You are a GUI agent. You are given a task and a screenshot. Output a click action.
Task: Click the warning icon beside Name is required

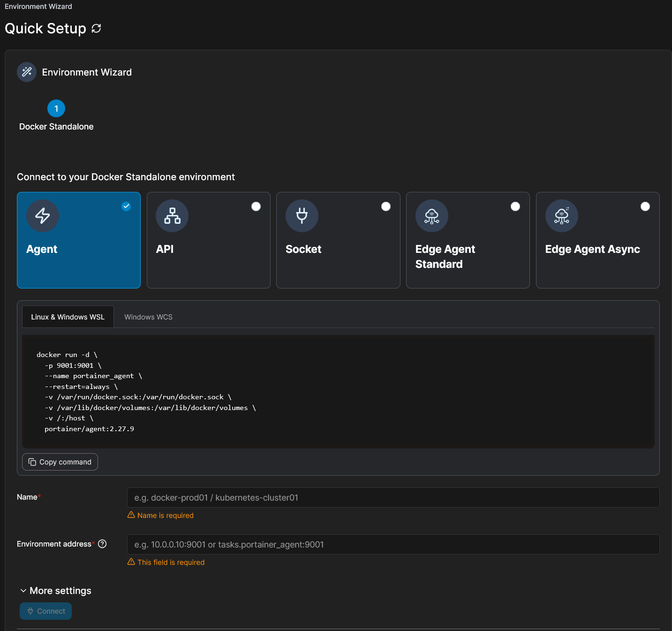click(131, 515)
